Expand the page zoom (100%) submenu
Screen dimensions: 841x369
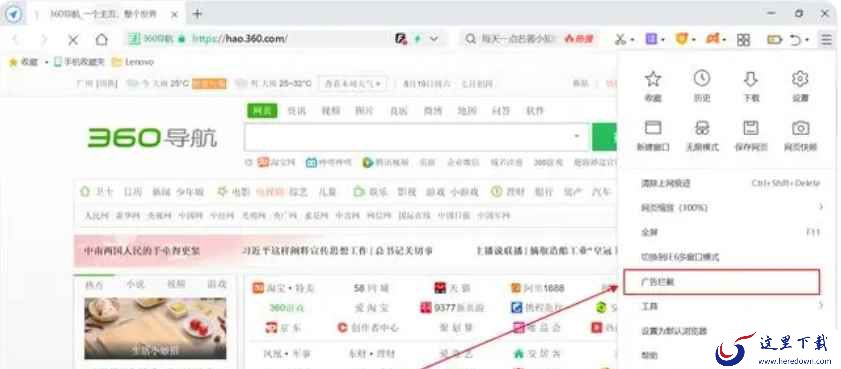[821, 207]
